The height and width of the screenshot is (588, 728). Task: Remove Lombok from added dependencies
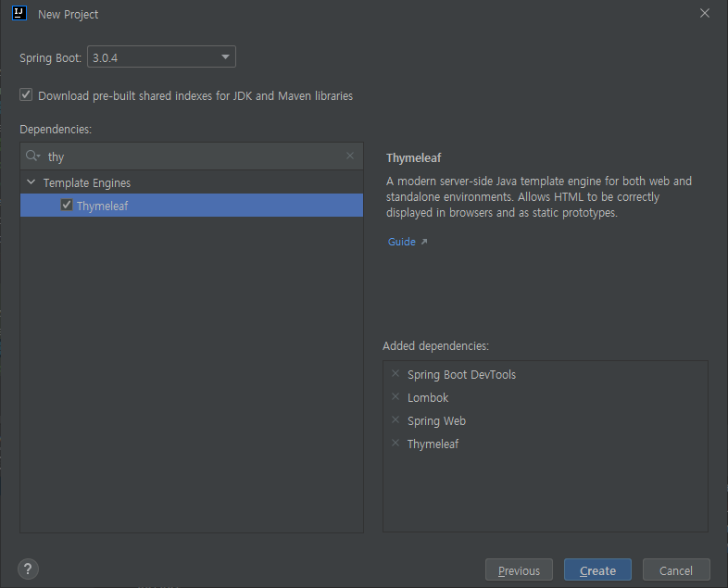[395, 397]
